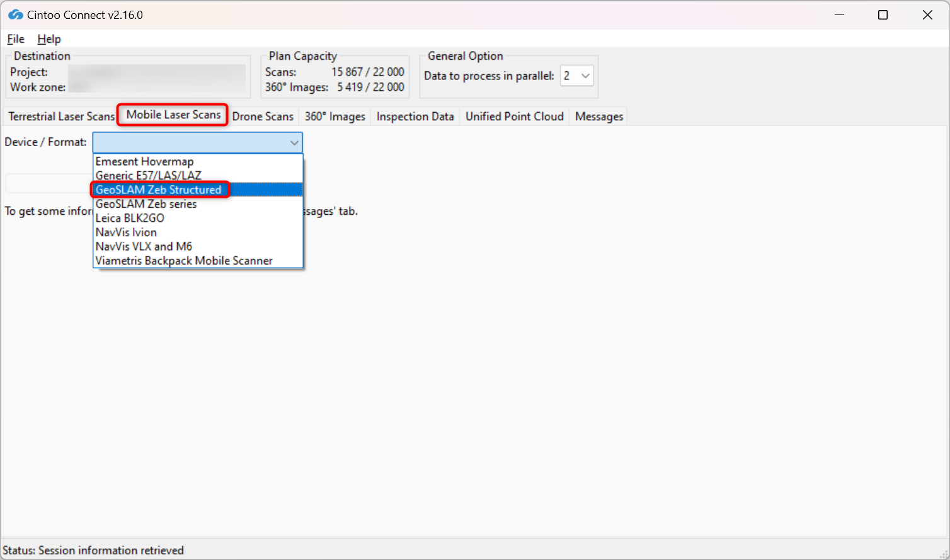This screenshot has width=950, height=560.
Task: Click the 360° Images capacity value 5 419 / 22 000
Action: (370, 87)
